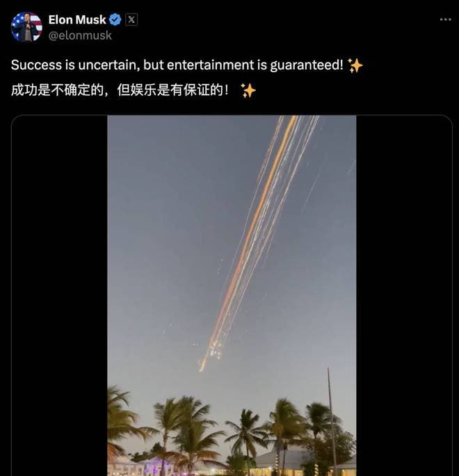
Task: Select the Chinese translated tweet text
Action: pyautogui.click(x=134, y=90)
